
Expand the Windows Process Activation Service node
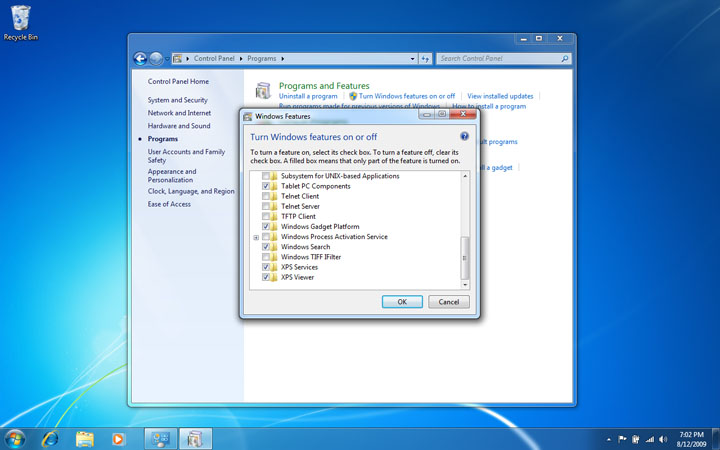[256, 237]
